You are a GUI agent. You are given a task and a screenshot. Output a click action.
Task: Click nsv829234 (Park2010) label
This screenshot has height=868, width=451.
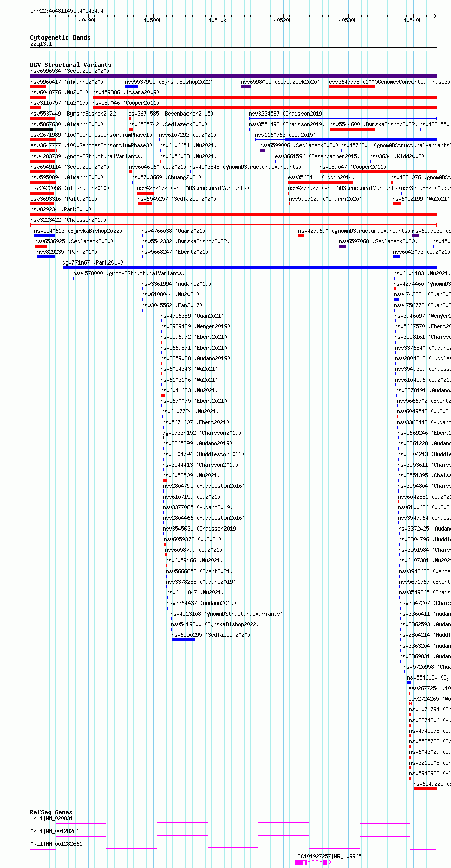(x=61, y=209)
